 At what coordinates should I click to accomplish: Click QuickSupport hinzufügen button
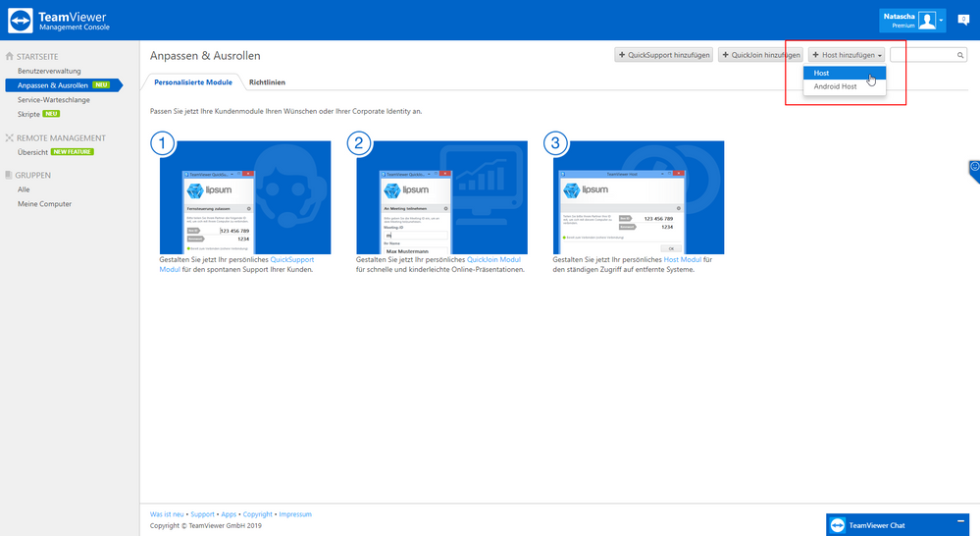click(x=664, y=55)
